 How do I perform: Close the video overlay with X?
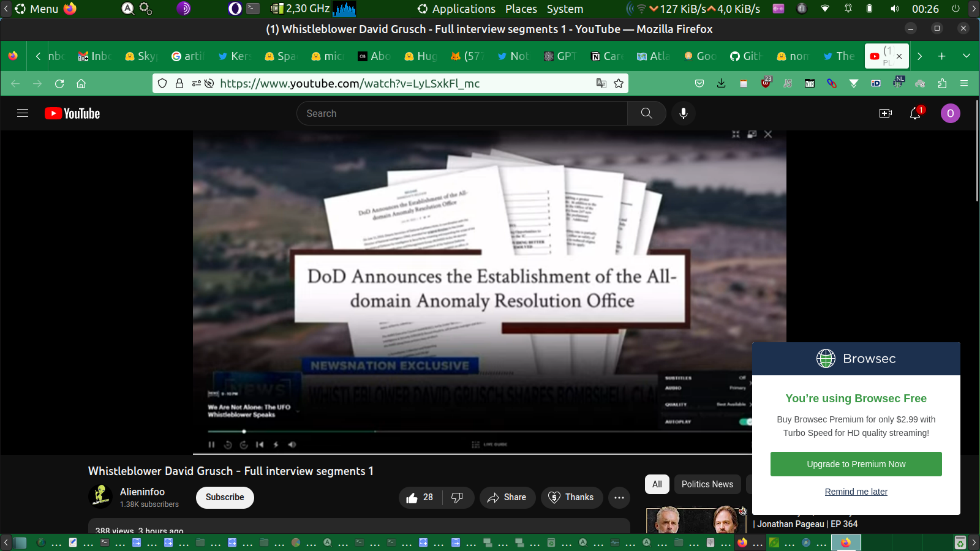[768, 134]
